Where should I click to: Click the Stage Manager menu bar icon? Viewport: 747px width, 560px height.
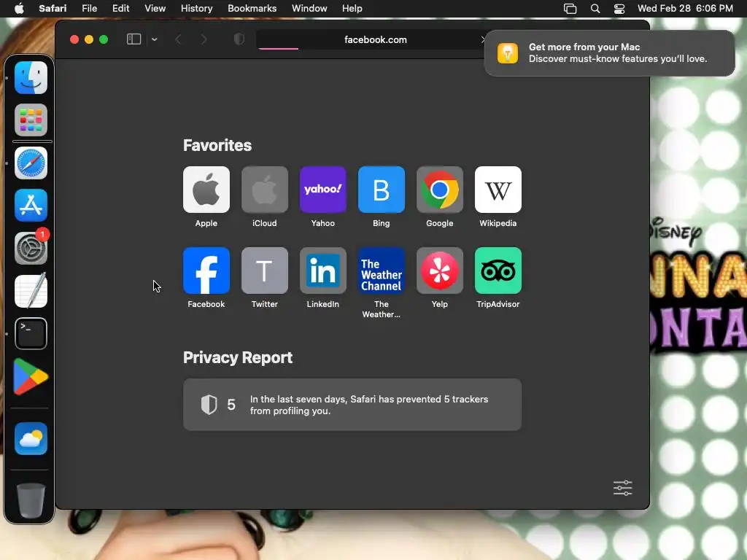tap(570, 9)
